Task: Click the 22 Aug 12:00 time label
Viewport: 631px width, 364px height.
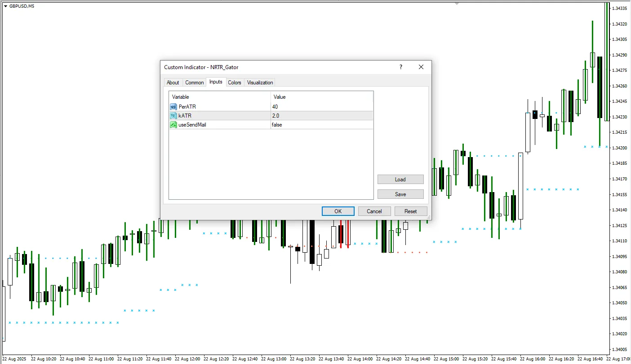Action: (188, 359)
